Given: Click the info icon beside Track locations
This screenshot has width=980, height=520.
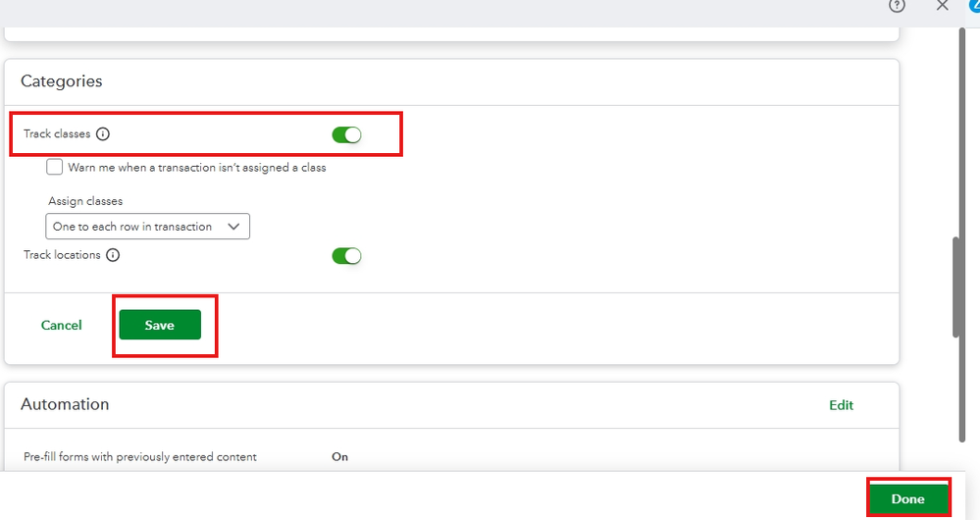Looking at the screenshot, I should tap(113, 255).
